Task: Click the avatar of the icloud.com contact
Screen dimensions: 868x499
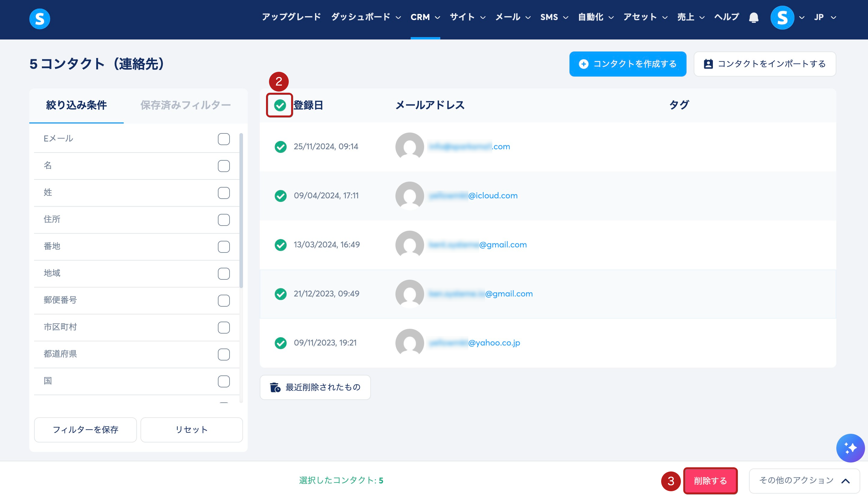Action: (x=409, y=196)
